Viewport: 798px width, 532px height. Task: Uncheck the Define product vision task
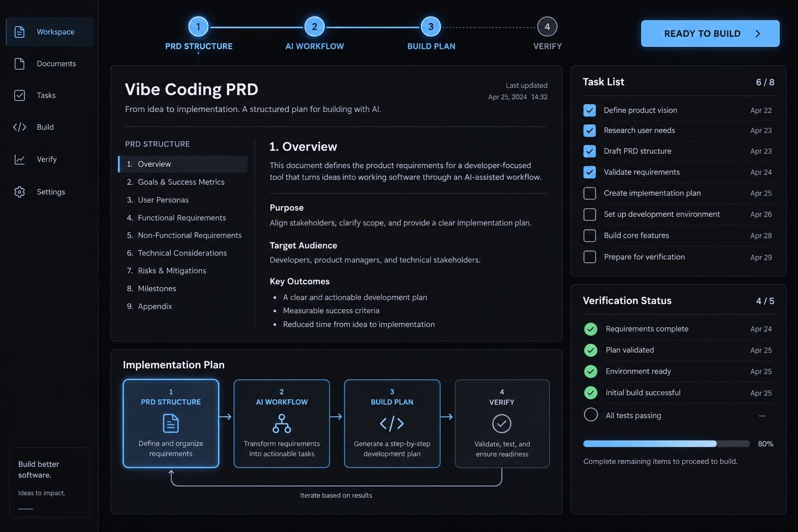pyautogui.click(x=590, y=110)
